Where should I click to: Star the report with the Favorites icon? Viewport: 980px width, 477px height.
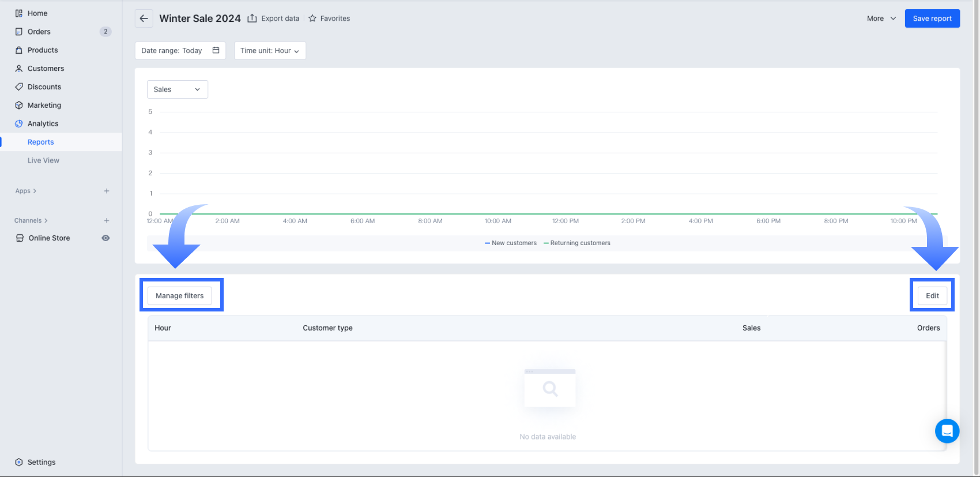point(312,18)
